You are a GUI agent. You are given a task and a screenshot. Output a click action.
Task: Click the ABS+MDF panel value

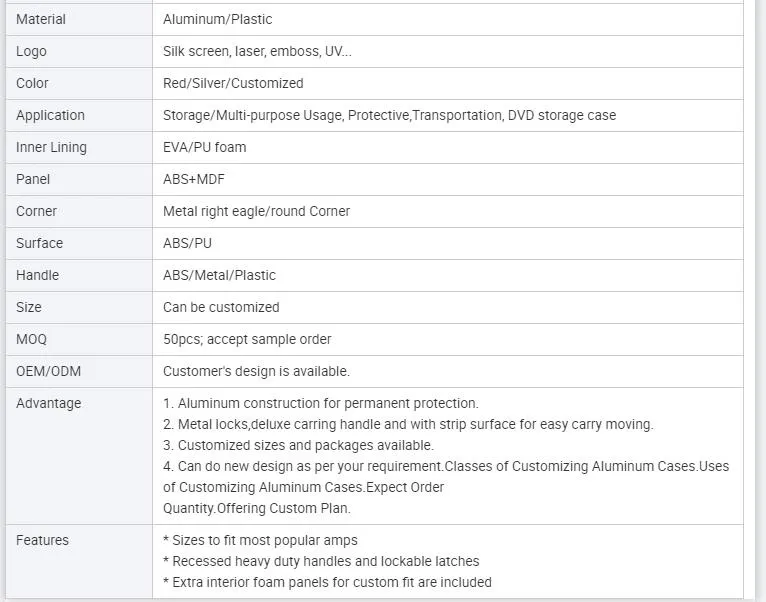click(194, 179)
